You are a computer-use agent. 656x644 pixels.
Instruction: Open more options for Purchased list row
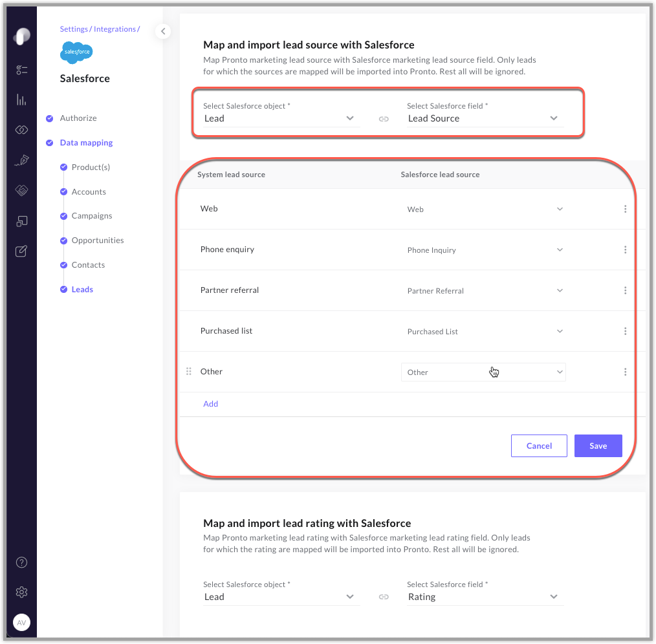pyautogui.click(x=625, y=331)
